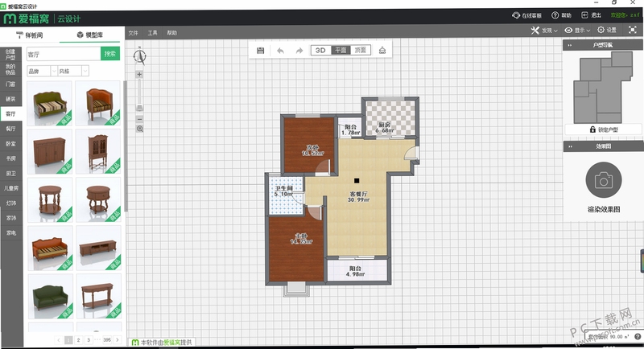Image resolution: width=644 pixels, height=349 pixels.
Task: Open the 品牌 brand dropdown
Action: [42, 71]
